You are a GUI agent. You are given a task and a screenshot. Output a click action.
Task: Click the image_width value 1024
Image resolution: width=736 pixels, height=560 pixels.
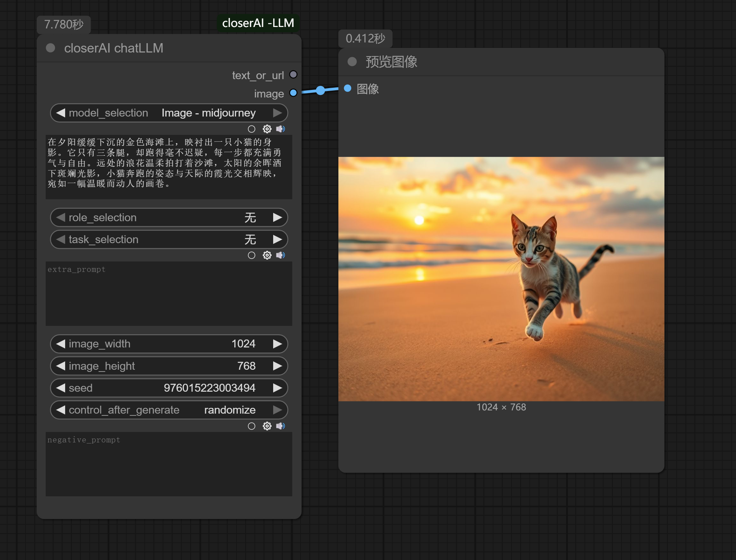(243, 344)
